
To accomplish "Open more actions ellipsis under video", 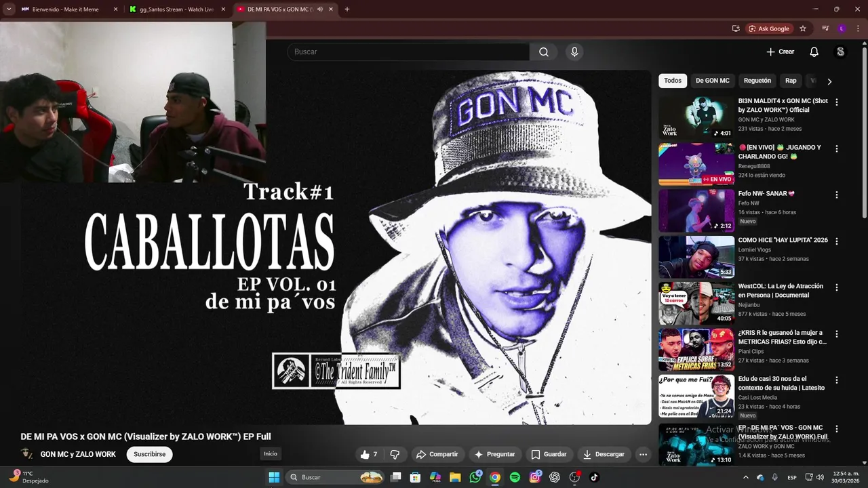I will 643,454.
